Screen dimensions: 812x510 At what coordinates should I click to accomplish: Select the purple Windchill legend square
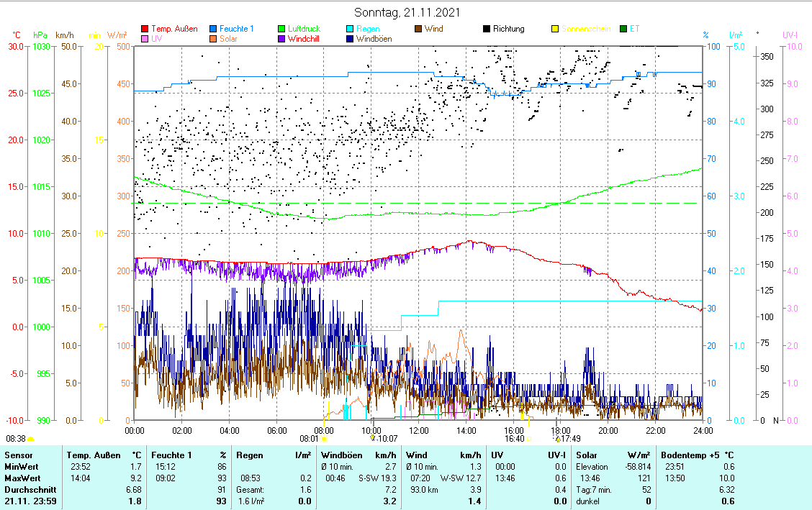pos(282,40)
